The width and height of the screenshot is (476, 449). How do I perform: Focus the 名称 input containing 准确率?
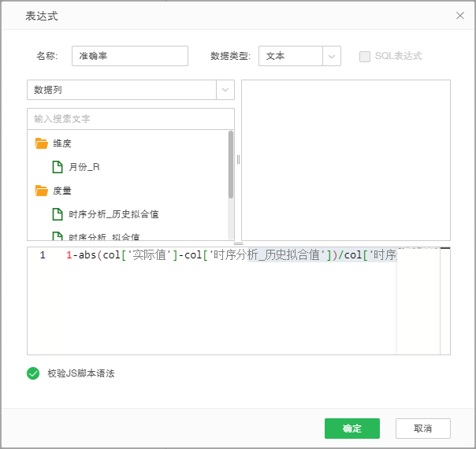click(129, 56)
